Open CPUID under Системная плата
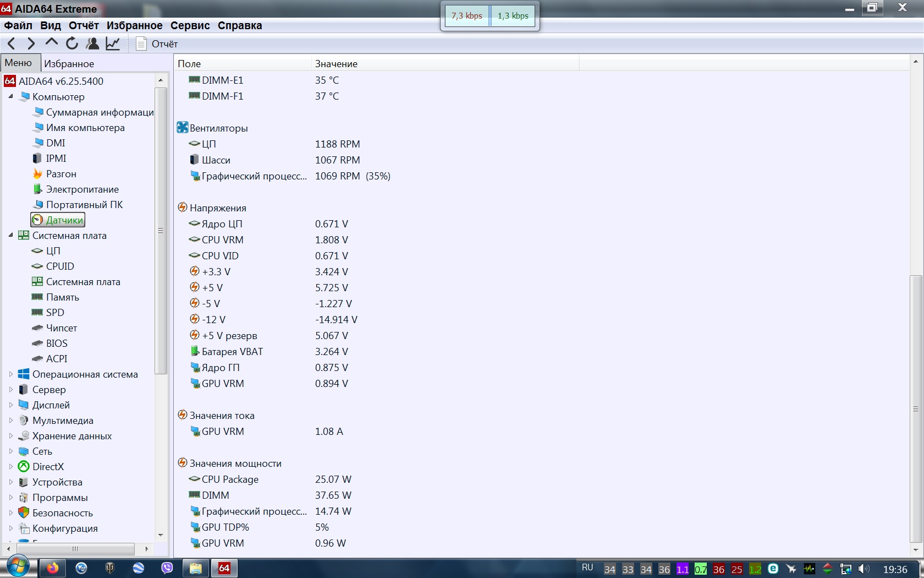Screen dimensions: 924x578 53,266
